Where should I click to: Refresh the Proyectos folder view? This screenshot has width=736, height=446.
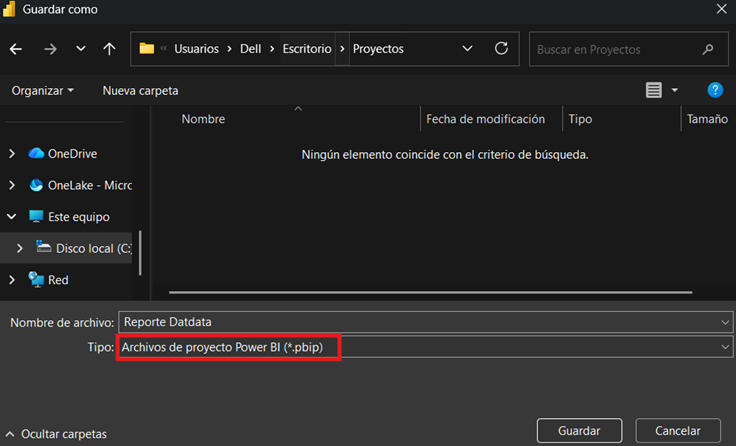tap(501, 48)
